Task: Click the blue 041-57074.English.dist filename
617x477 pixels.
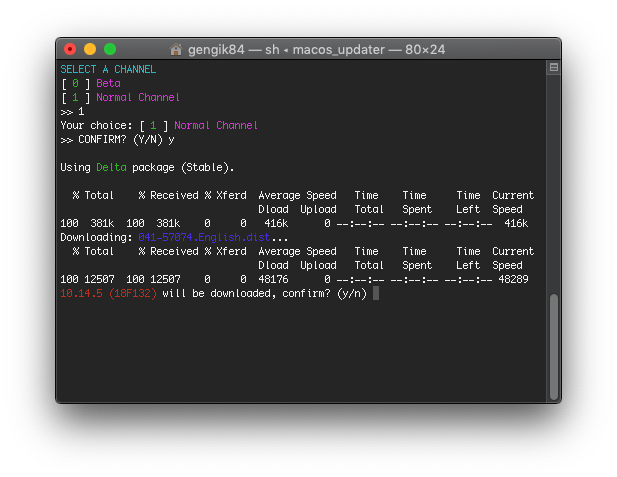Action: click(x=204, y=238)
